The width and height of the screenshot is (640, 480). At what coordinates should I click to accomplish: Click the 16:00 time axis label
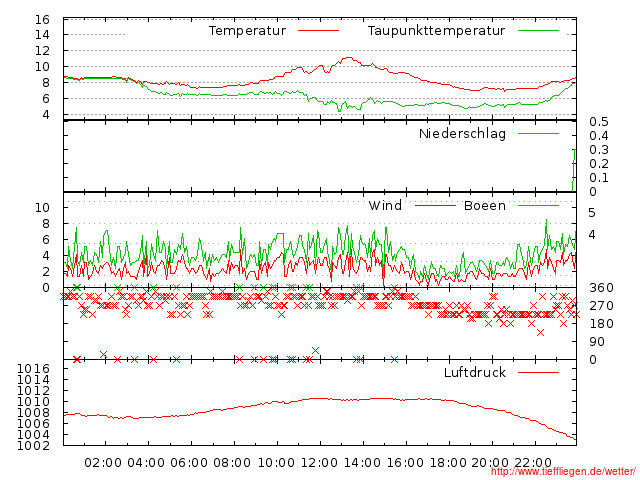point(405,463)
